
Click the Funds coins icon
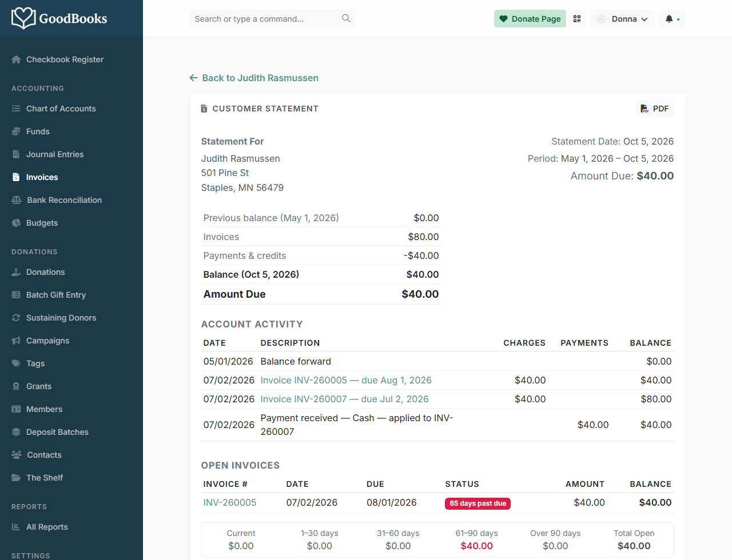click(16, 131)
